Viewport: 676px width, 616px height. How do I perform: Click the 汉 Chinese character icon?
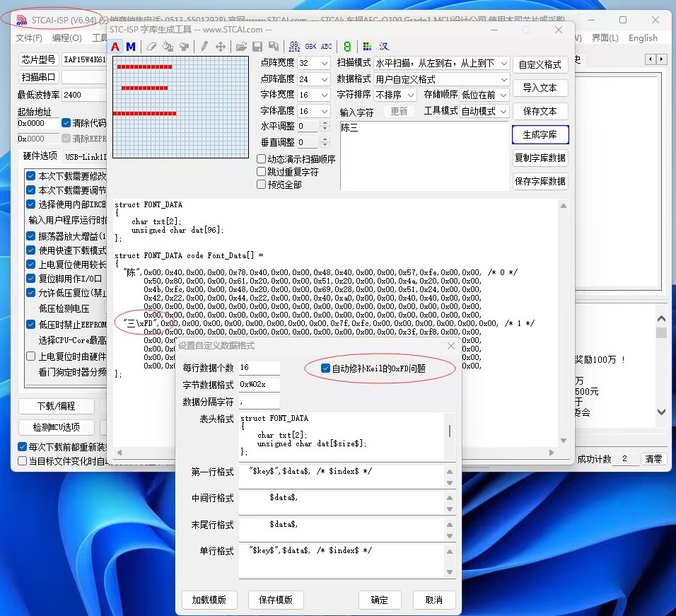[x=384, y=47]
